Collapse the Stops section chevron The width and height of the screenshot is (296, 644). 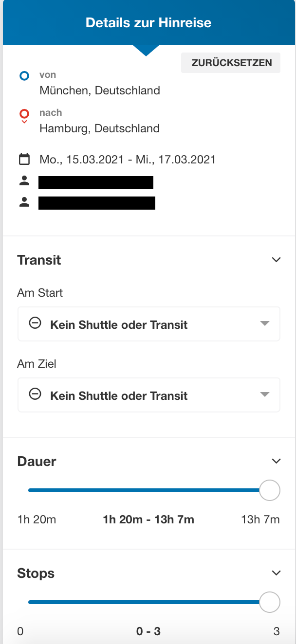coord(276,573)
